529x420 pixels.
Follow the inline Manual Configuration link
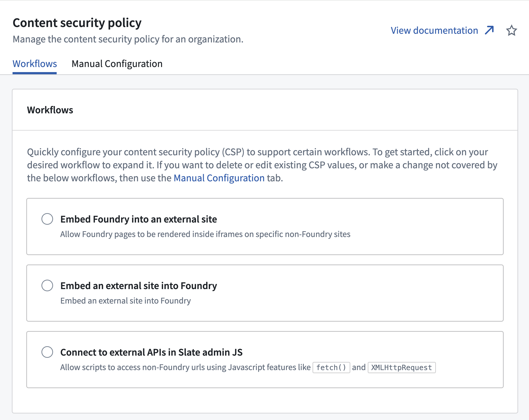pos(219,178)
